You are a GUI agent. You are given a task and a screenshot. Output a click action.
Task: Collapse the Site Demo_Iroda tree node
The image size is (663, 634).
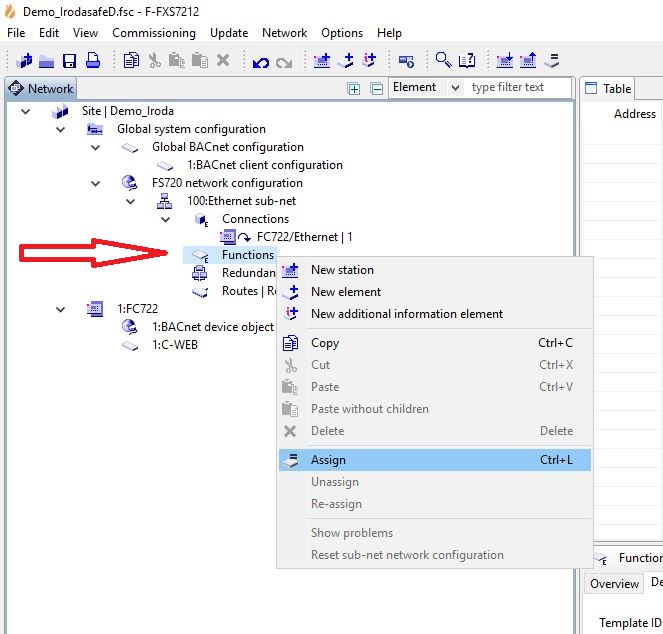[x=26, y=111]
